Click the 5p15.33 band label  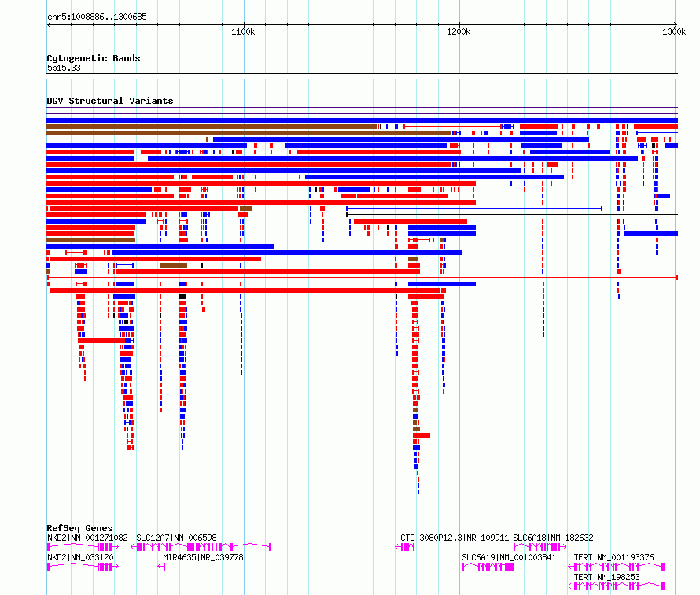[x=64, y=68]
